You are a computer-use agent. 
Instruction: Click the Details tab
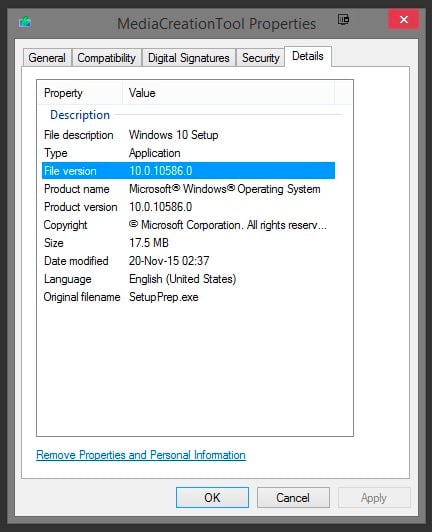click(x=308, y=56)
